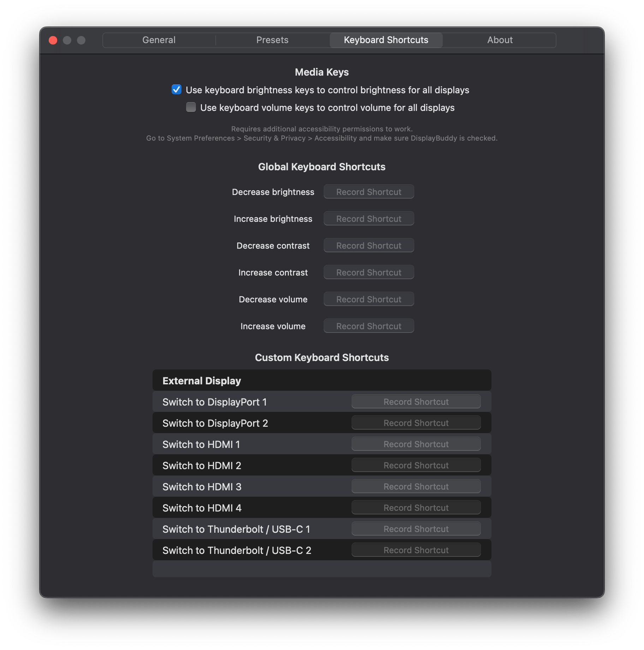Enable keyboard volume keys for all displays
Image resolution: width=644 pixels, height=650 pixels.
(x=191, y=107)
